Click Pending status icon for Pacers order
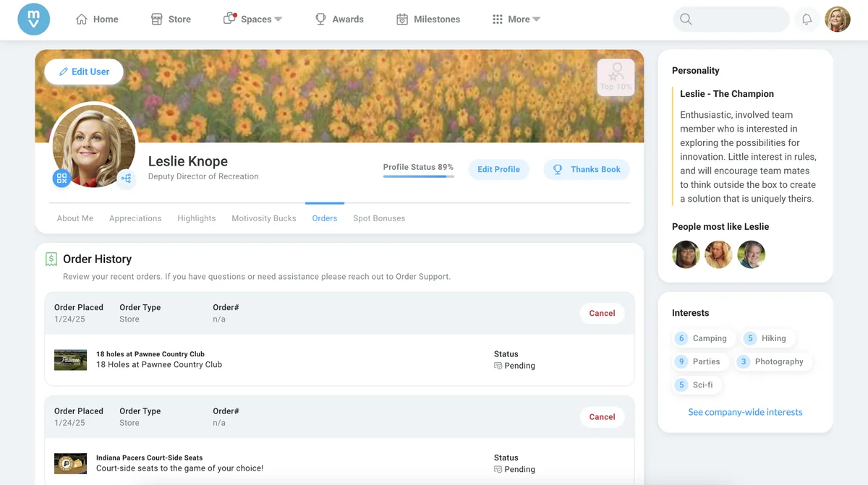 498,469
